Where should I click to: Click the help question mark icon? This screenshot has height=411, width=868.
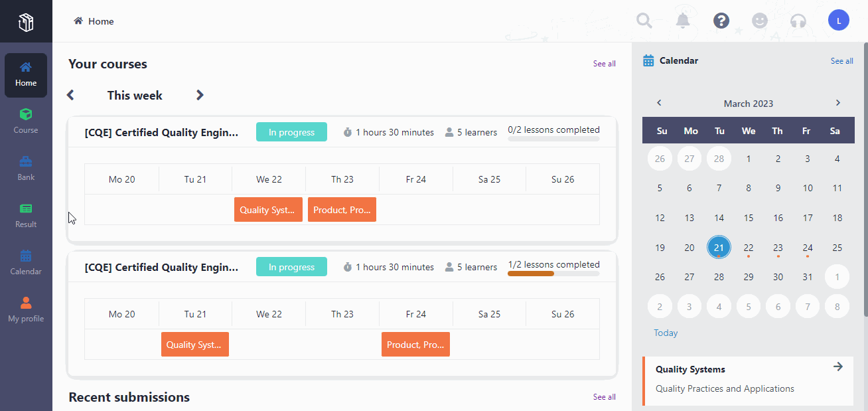click(721, 21)
